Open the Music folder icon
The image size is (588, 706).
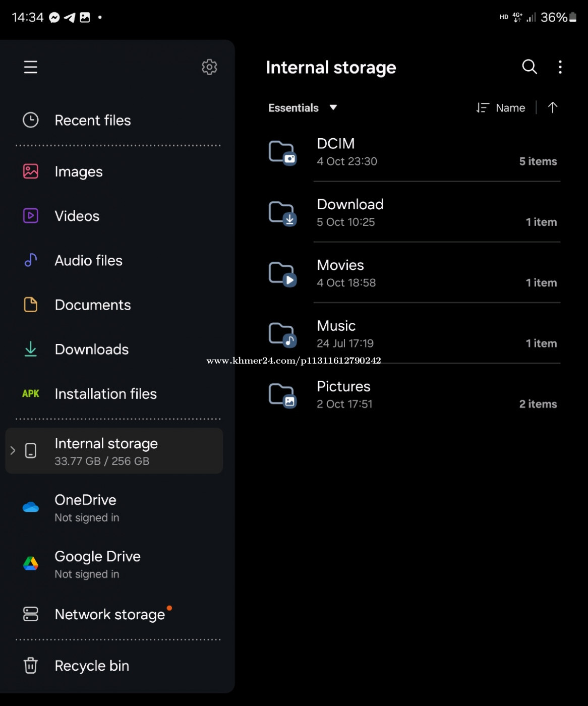282,334
